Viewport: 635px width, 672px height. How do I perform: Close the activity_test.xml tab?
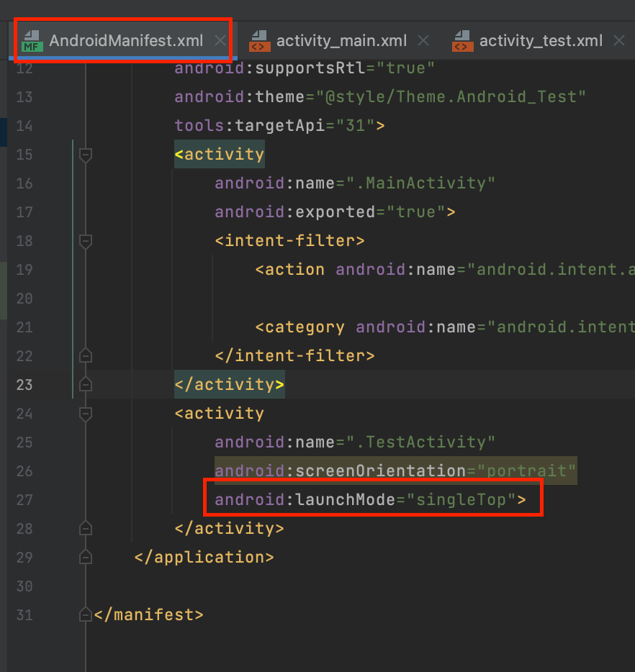[619, 40]
